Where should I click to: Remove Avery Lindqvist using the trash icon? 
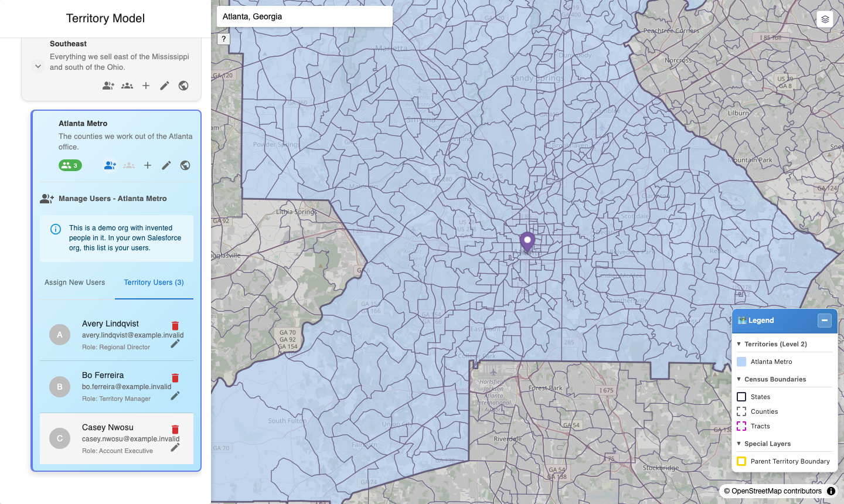point(175,326)
